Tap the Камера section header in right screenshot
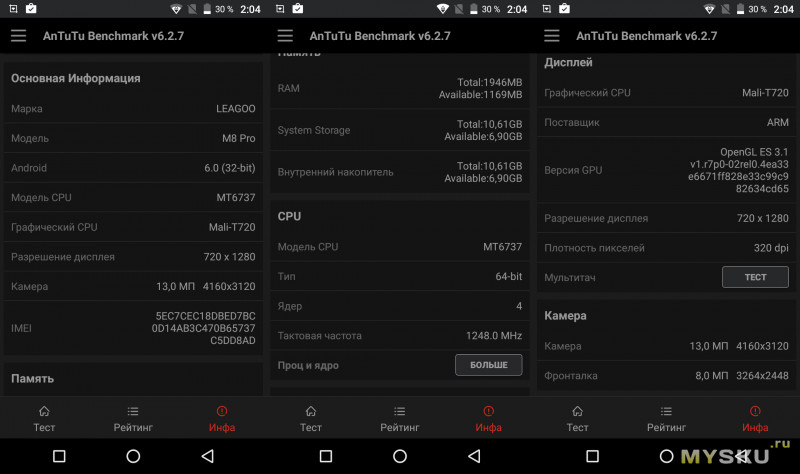The image size is (800, 474). click(565, 315)
